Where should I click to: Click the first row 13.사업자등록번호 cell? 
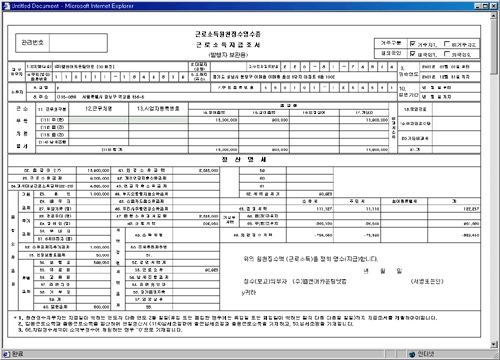(159, 120)
